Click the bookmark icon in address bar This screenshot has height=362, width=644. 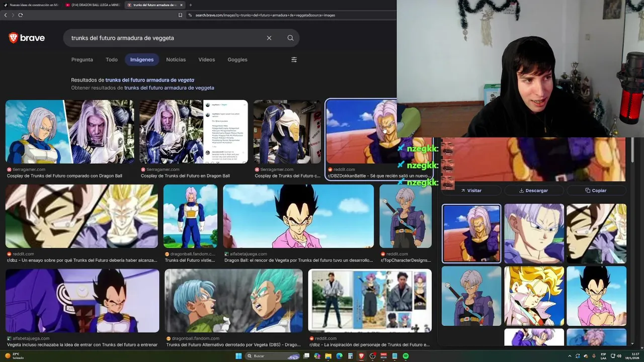click(x=180, y=15)
